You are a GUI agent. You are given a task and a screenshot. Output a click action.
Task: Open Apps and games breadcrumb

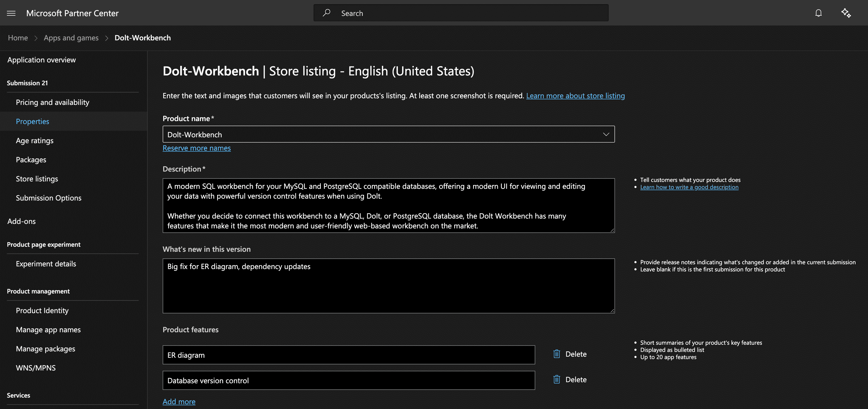71,38
